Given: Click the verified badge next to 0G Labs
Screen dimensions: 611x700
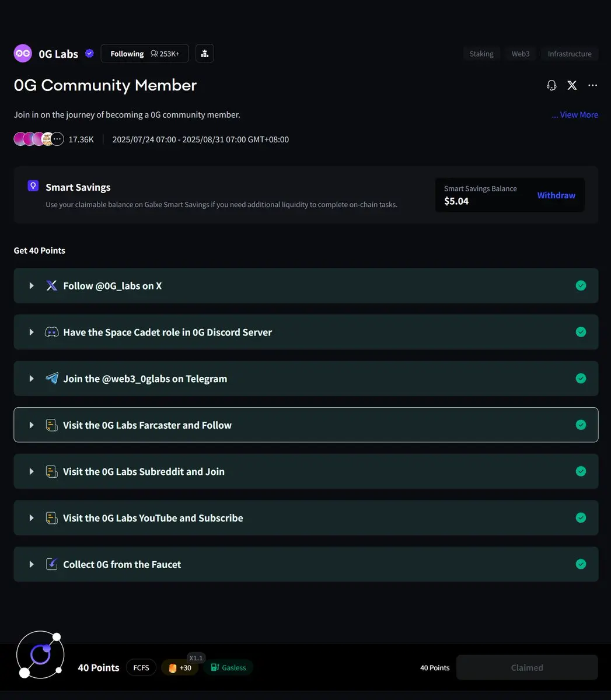Looking at the screenshot, I should coord(89,54).
